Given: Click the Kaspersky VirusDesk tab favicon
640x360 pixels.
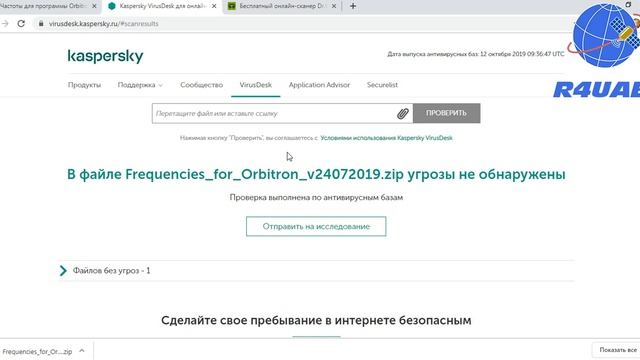Looking at the screenshot, I should [x=111, y=6].
